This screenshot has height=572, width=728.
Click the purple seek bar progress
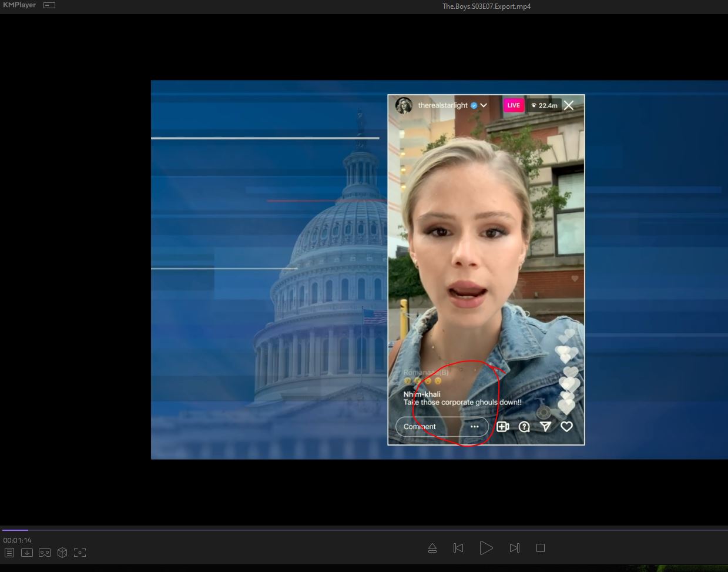coord(15,530)
